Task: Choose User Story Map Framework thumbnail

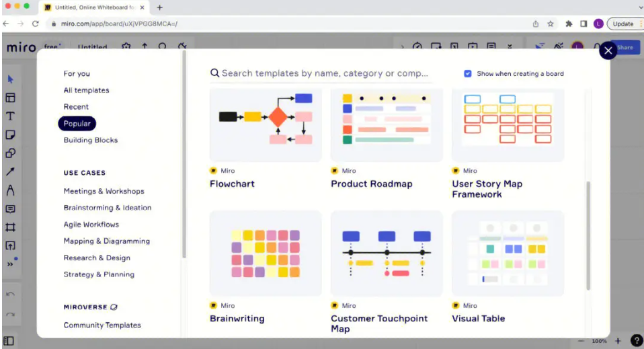Action: (x=508, y=124)
